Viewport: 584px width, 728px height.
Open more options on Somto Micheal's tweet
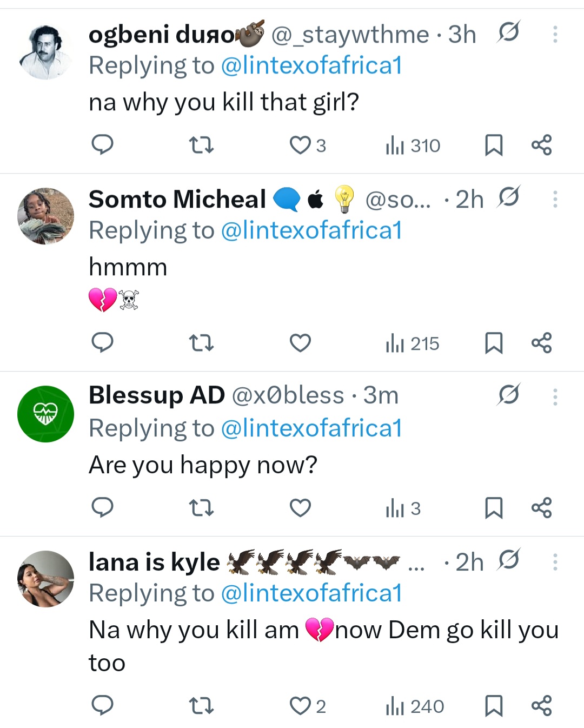[555, 200]
